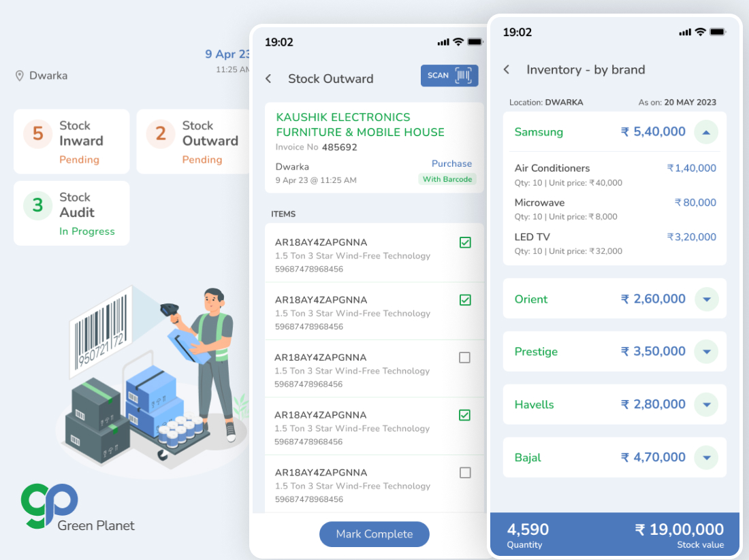Tap the back arrow on Stock Outward

[268, 79]
